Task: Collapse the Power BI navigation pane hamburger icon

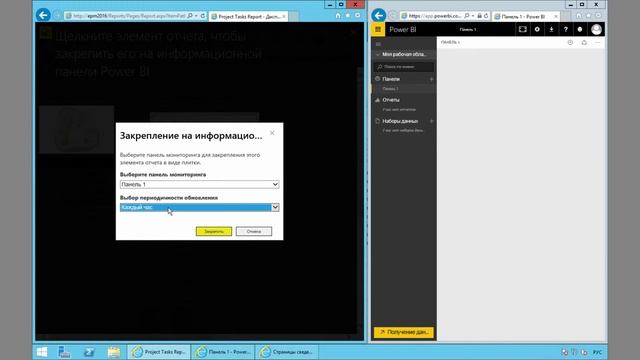Action: (x=378, y=44)
